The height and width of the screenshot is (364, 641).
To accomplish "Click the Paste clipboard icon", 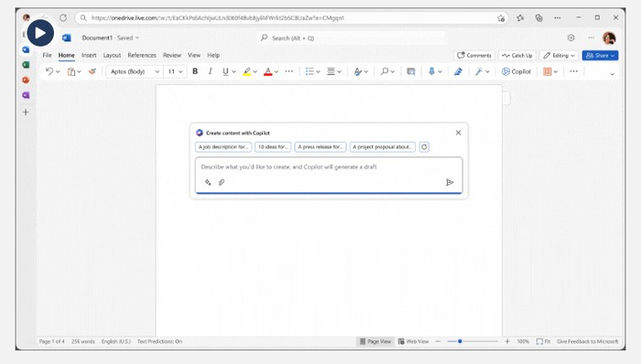I will [x=71, y=72].
